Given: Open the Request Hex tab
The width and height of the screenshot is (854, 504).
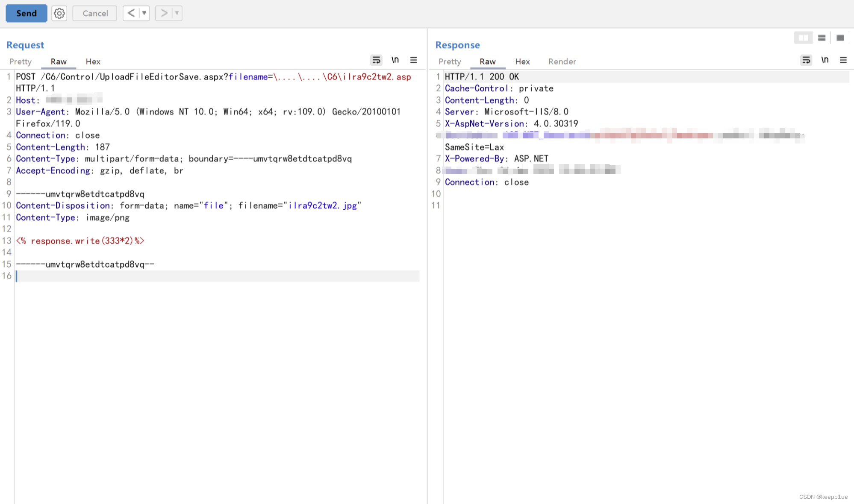Looking at the screenshot, I should point(93,62).
